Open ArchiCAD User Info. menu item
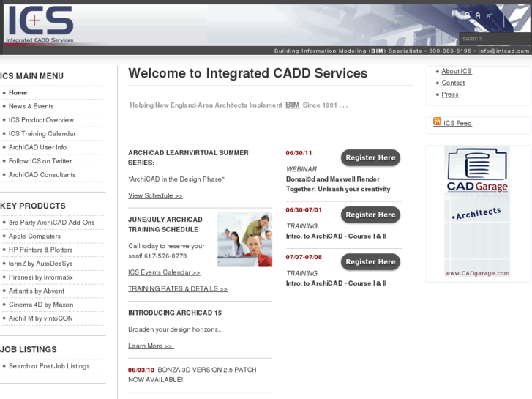 click(38, 147)
